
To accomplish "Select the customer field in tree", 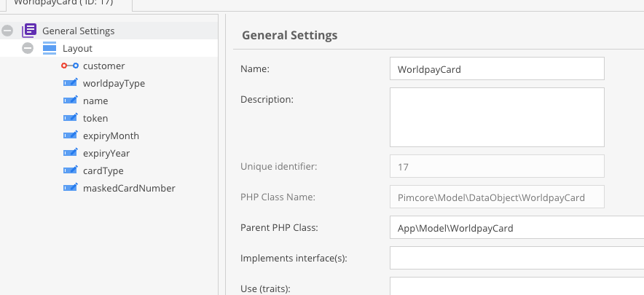I will point(104,66).
